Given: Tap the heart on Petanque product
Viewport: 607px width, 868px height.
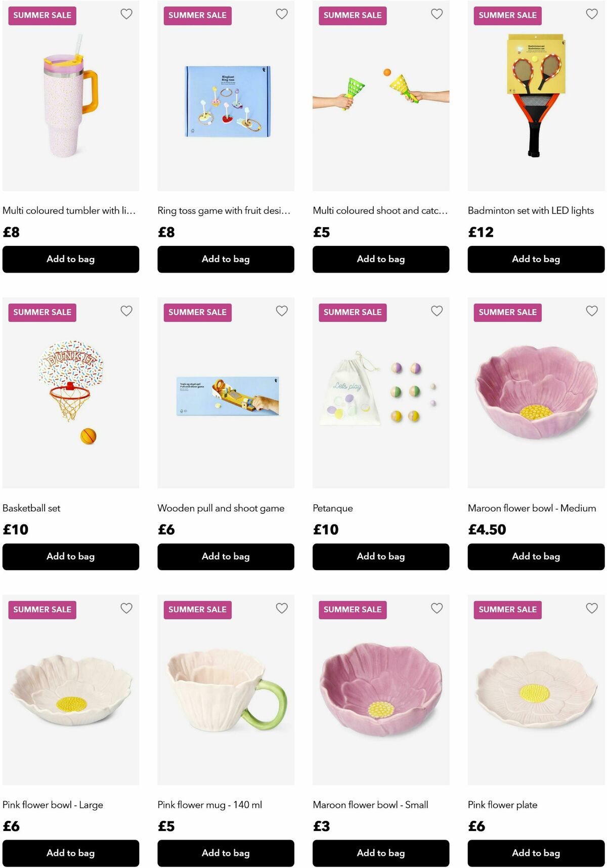Looking at the screenshot, I should coord(437,311).
